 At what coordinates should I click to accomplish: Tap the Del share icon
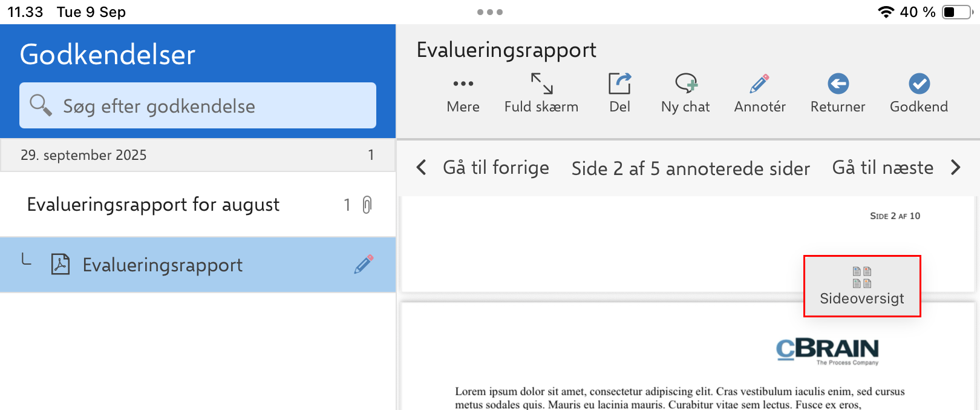pyautogui.click(x=619, y=94)
